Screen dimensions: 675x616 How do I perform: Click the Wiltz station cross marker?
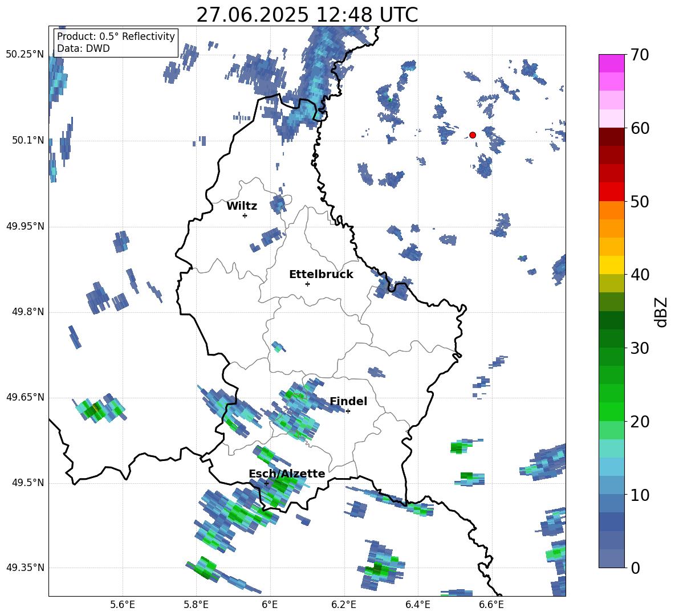click(x=245, y=215)
